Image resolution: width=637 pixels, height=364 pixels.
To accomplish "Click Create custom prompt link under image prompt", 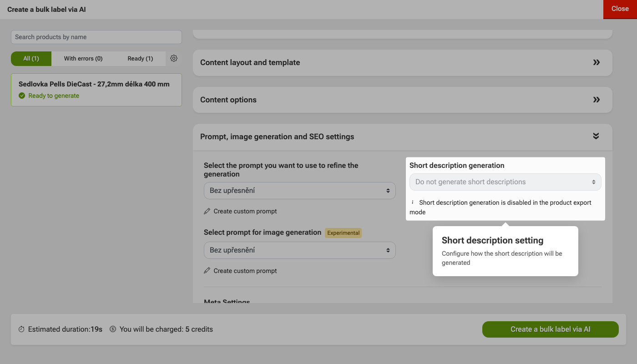I will tap(245, 271).
